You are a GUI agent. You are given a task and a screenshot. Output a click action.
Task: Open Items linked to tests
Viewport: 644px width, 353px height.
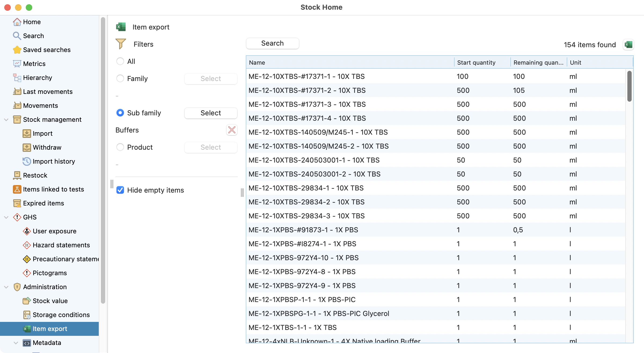click(x=53, y=189)
